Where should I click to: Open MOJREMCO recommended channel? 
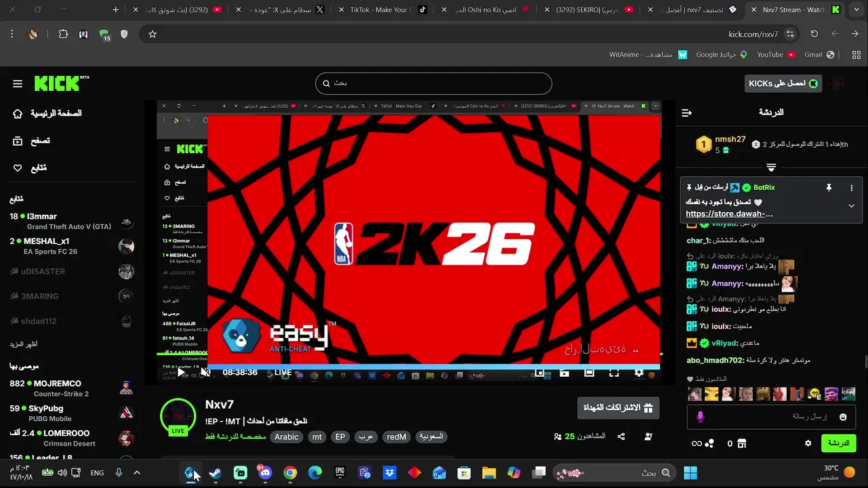72,388
